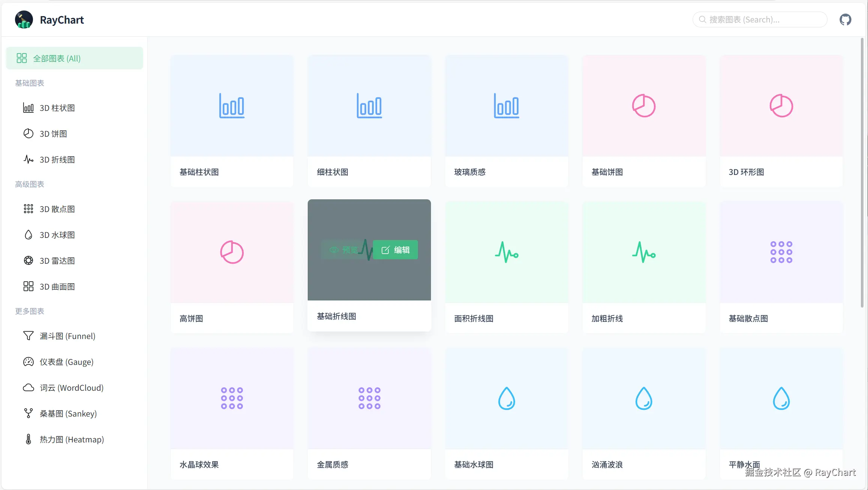868x490 pixels.
Task: Focus the 搜索图表 search field
Action: [x=761, y=19]
